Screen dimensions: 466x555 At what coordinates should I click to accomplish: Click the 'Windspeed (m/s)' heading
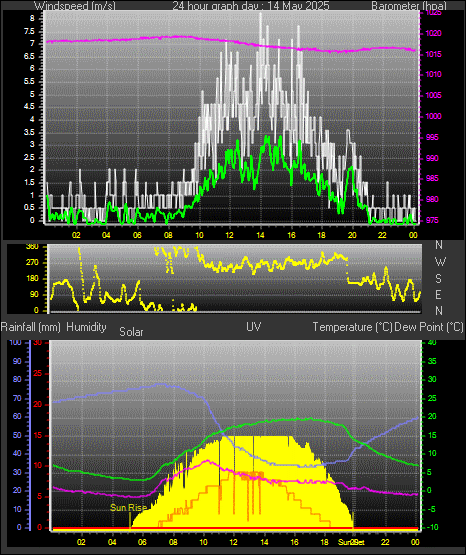click(x=75, y=6)
